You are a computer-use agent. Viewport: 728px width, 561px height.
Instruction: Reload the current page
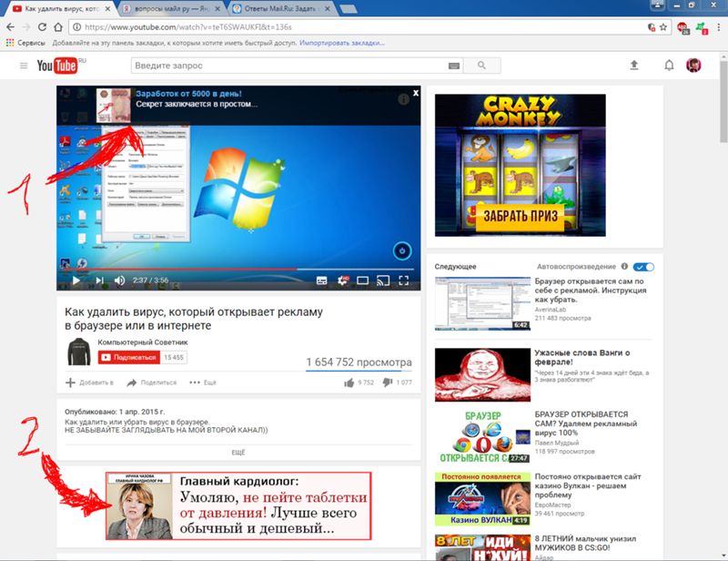coord(42,27)
